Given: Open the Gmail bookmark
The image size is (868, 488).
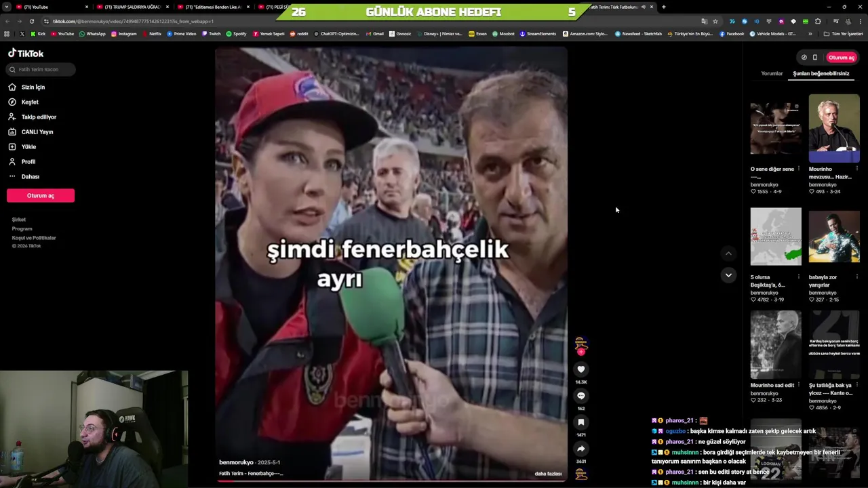Looking at the screenshot, I should [x=374, y=34].
